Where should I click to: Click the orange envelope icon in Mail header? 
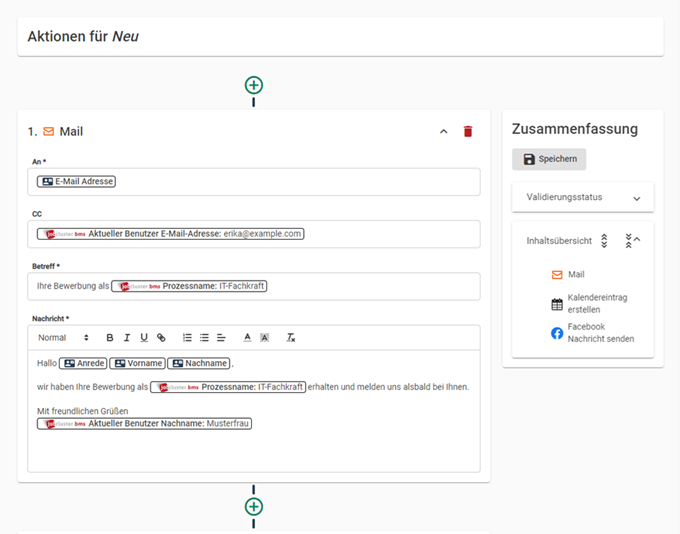(49, 131)
